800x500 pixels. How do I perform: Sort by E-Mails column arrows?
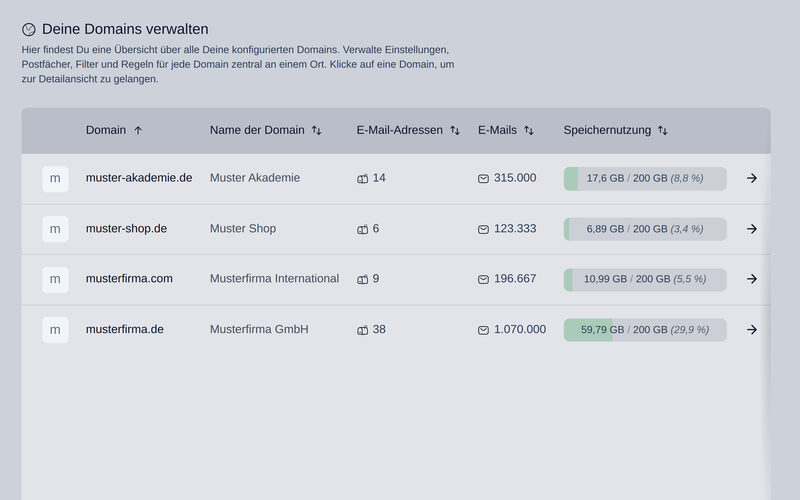529,131
